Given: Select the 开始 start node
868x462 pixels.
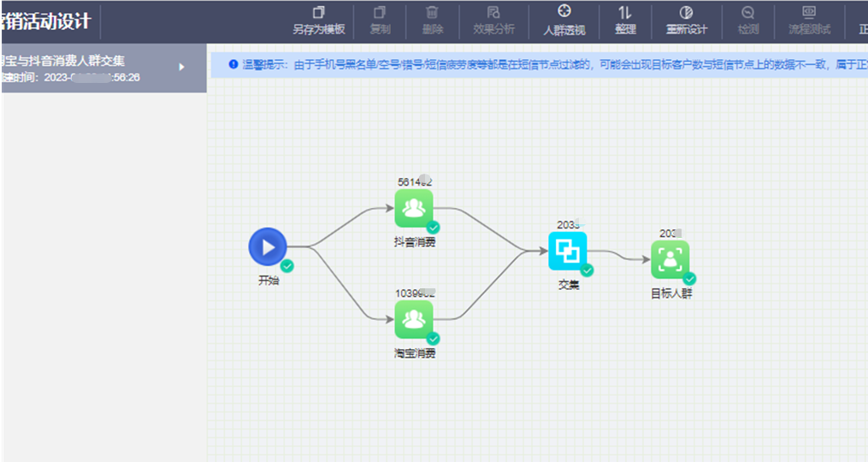Looking at the screenshot, I should [268, 247].
